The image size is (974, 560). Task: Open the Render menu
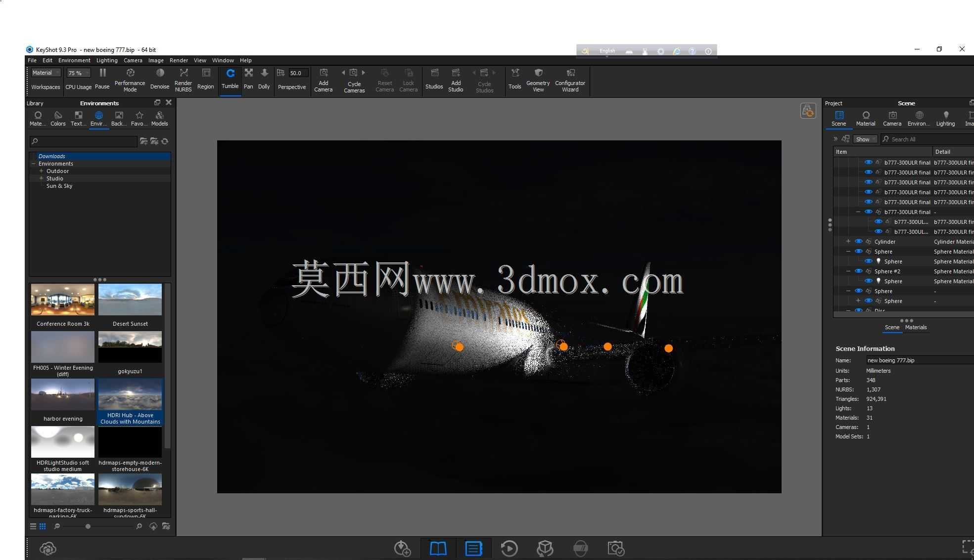pos(179,60)
